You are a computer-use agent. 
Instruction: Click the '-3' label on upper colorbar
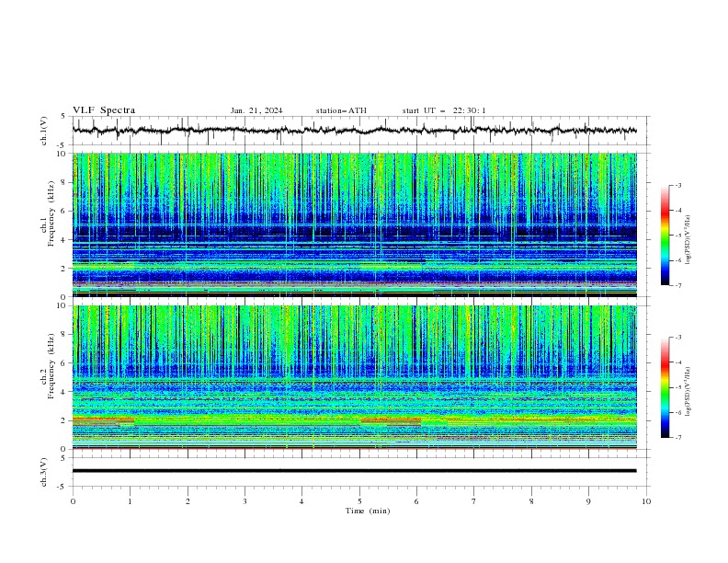(677, 185)
